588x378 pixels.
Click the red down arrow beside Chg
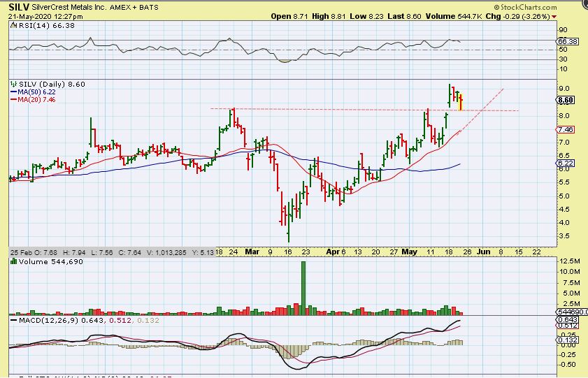coord(554,16)
